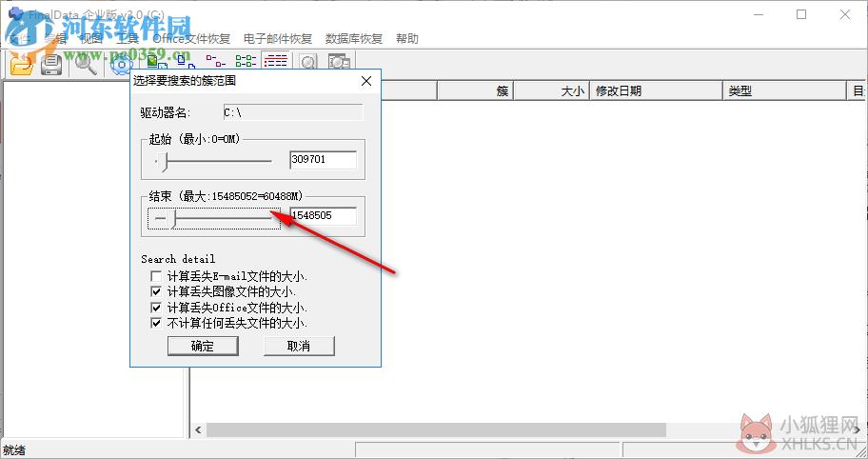Click the end cluster field 1548505
Screen dimensions: 868x459
point(324,215)
